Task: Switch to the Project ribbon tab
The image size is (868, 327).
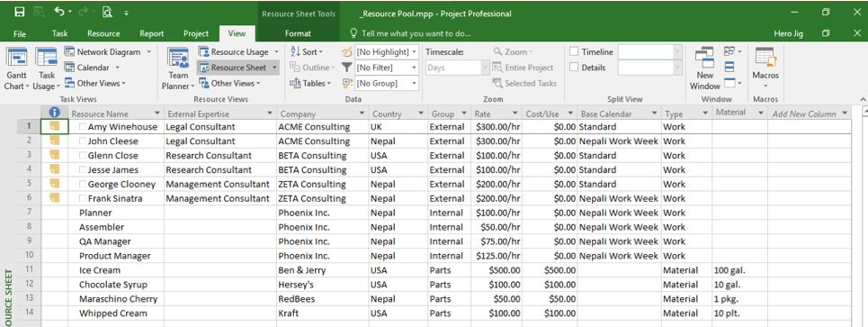Action: pyautogui.click(x=196, y=34)
